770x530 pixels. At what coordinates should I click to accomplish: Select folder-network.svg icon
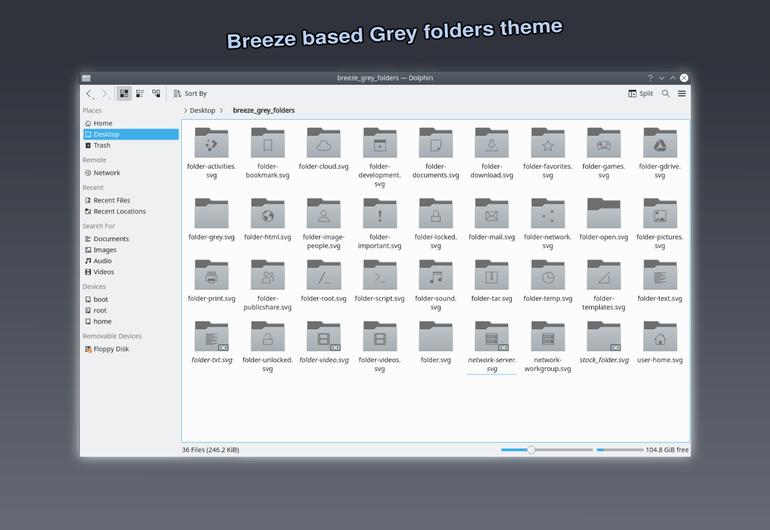[x=548, y=213]
